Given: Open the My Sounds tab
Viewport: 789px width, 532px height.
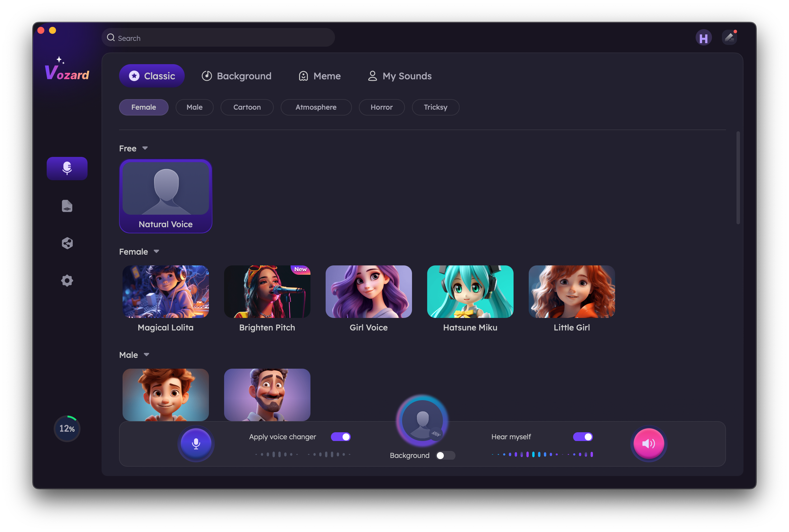Looking at the screenshot, I should [400, 76].
